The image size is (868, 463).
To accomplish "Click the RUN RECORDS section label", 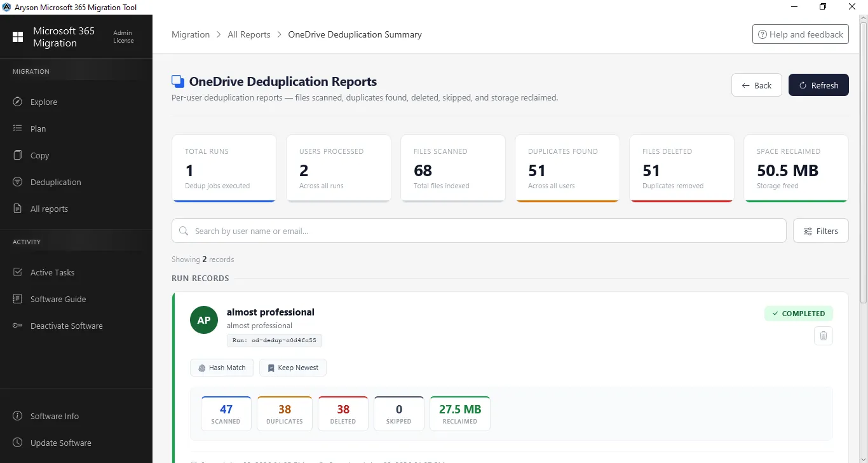I will coord(200,279).
